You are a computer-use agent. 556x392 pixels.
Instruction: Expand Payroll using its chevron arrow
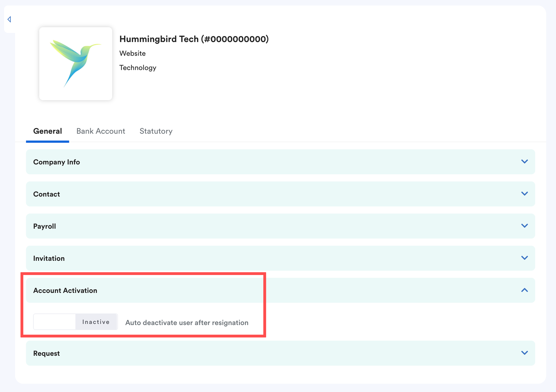(x=524, y=226)
